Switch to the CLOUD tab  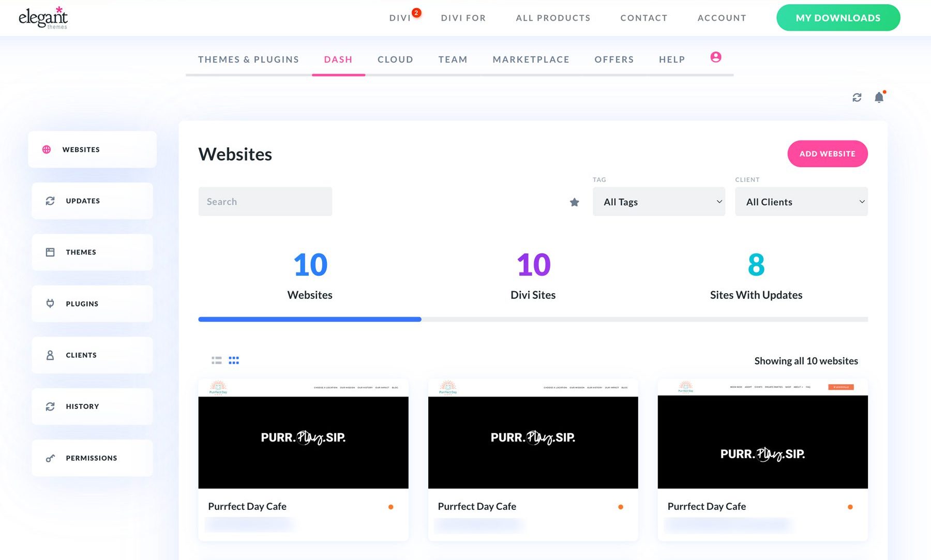click(395, 59)
